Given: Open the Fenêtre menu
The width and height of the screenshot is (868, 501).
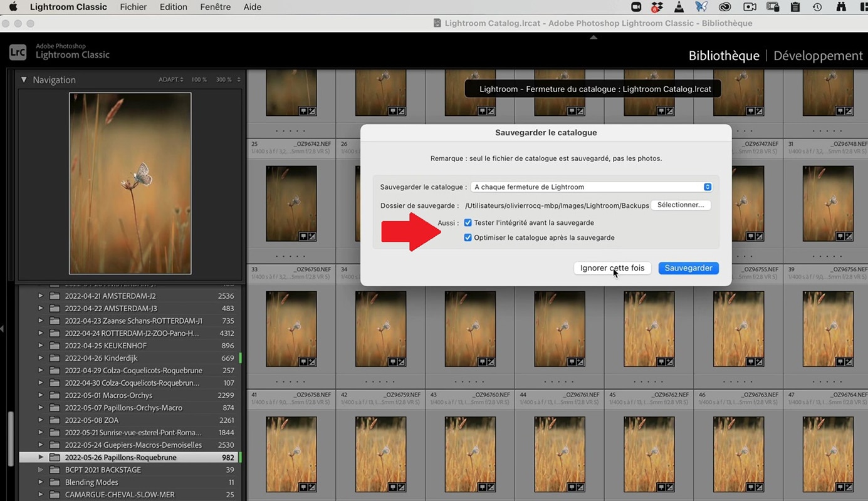Looking at the screenshot, I should (215, 7).
